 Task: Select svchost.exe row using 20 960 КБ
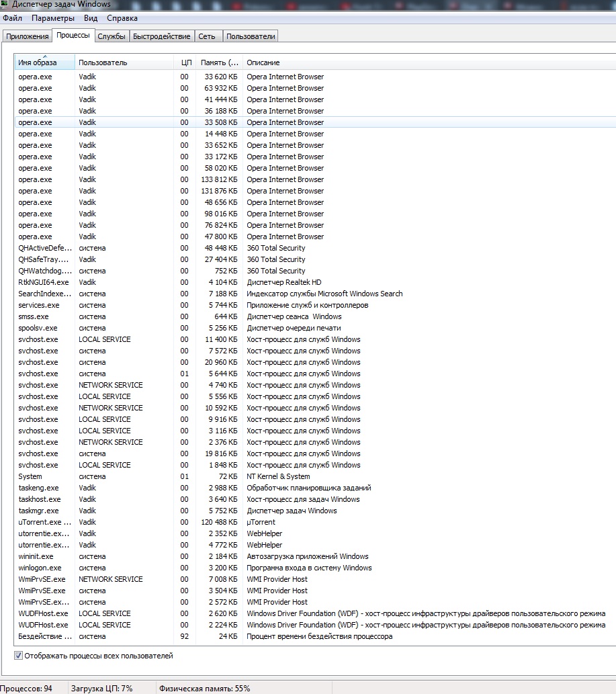coord(315,362)
